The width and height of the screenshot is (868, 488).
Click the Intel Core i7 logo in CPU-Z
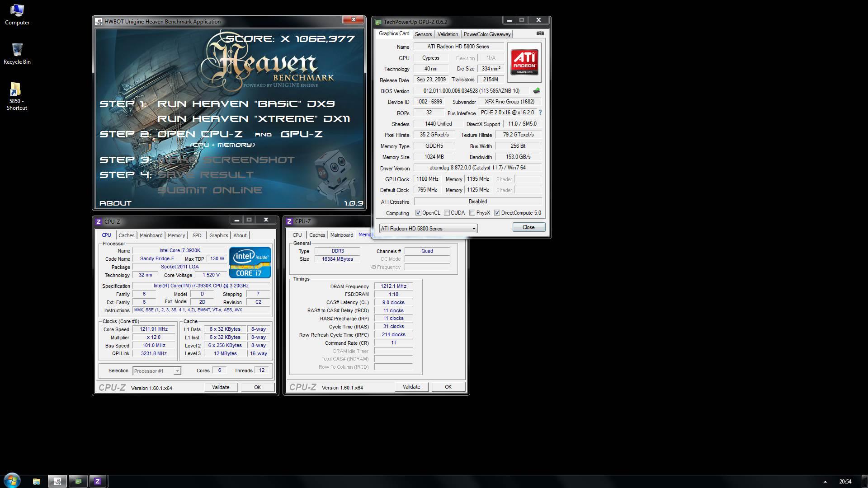click(250, 263)
